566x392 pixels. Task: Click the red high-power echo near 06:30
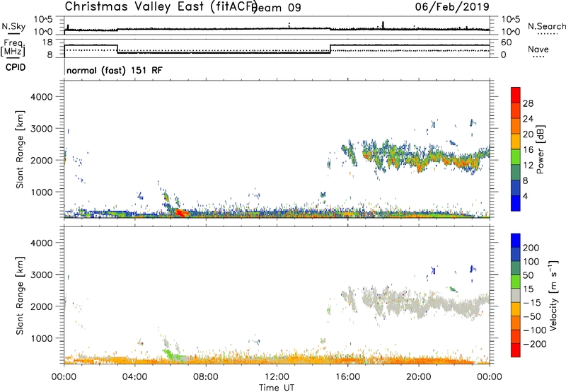pyautogui.click(x=182, y=213)
